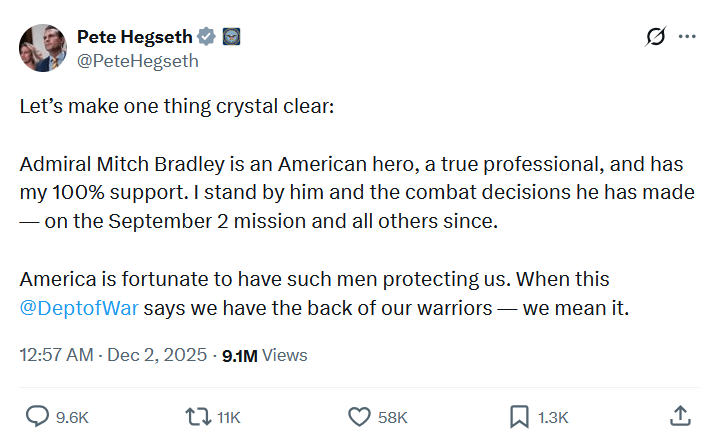706x441 pixels.
Task: Click the 9.6K replies count
Action: tap(71, 417)
